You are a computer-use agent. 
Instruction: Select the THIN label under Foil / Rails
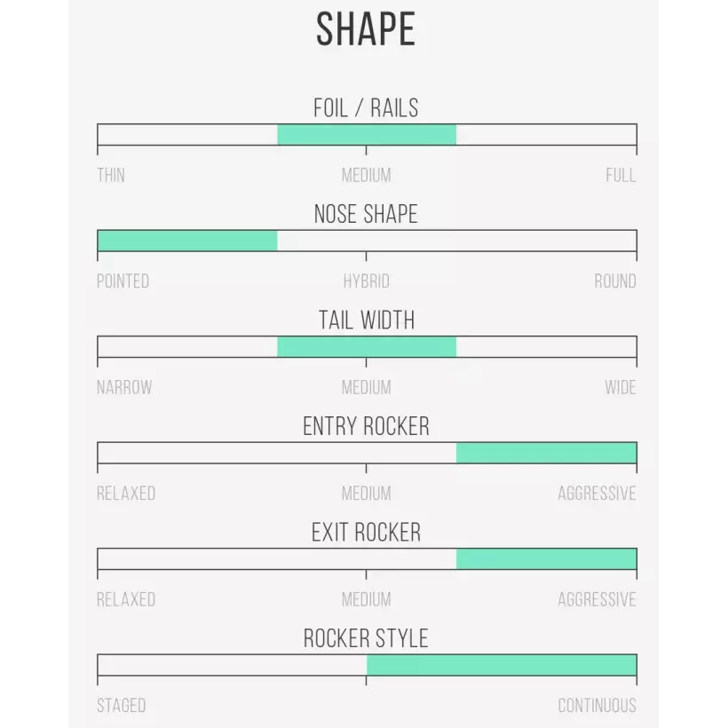111,175
